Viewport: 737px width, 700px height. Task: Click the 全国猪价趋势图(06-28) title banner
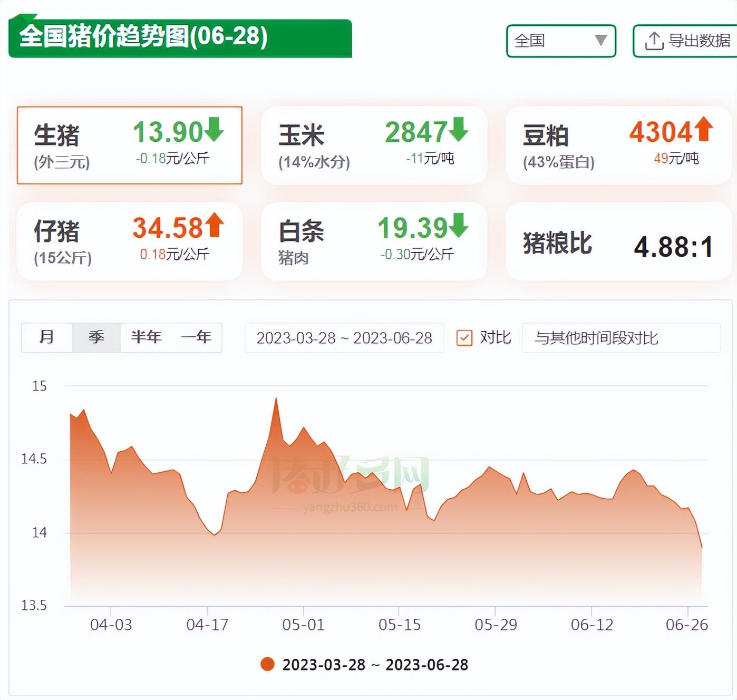click(x=180, y=37)
